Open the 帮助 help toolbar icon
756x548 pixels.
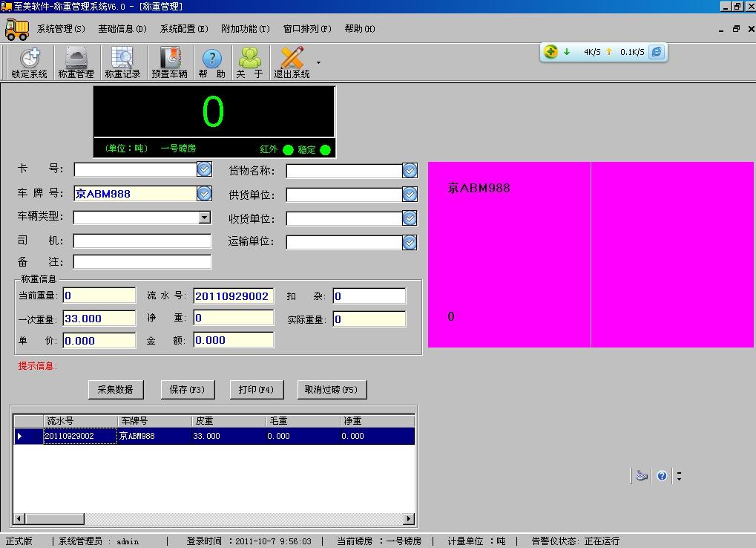coord(211,62)
